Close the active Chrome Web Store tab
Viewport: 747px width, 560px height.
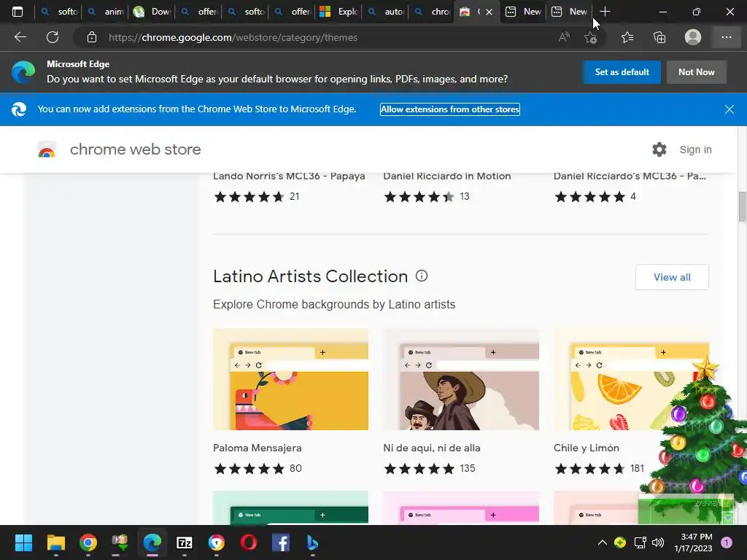[489, 12]
